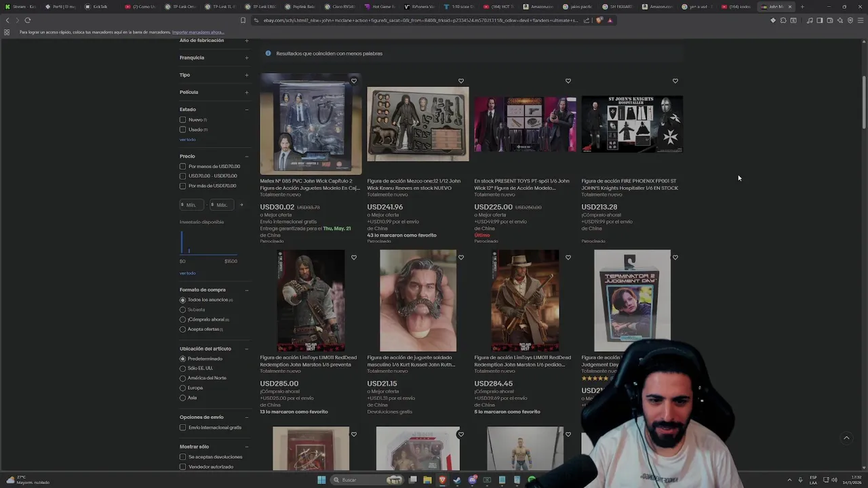Click ver todo under Estado filter
868x488 pixels.
[x=187, y=140]
